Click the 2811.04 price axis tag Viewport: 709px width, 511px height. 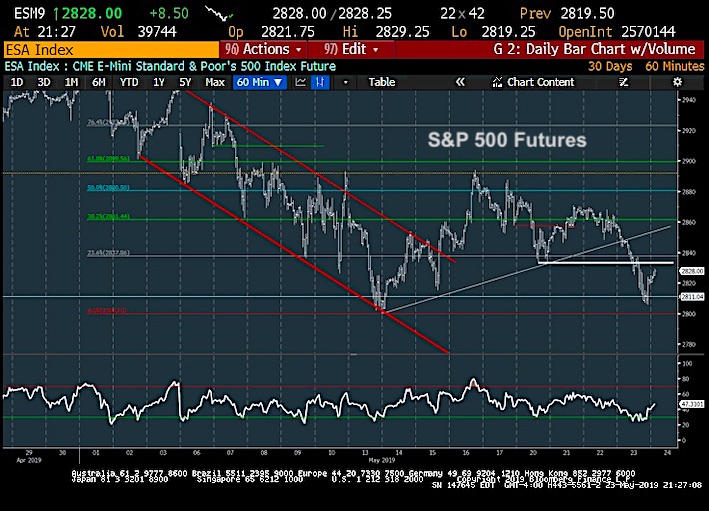click(692, 297)
